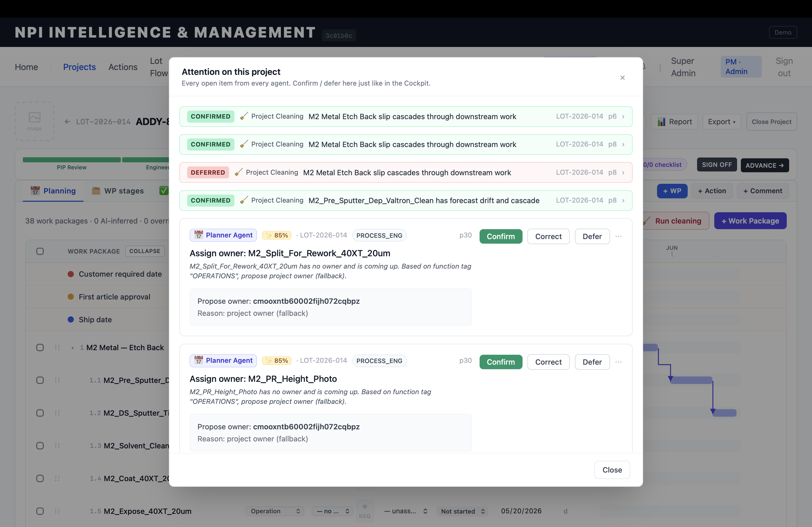
Task: Open more options for M2_PR_Height_Photo item
Action: click(x=619, y=362)
